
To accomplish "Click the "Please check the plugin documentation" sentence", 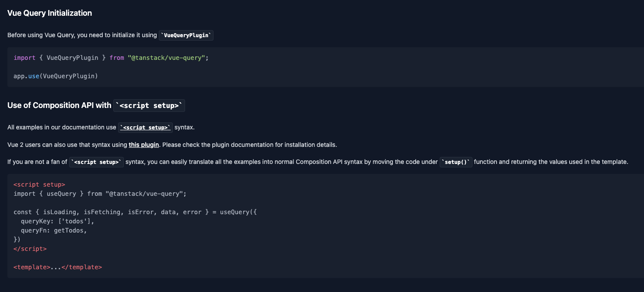I will coord(249,145).
